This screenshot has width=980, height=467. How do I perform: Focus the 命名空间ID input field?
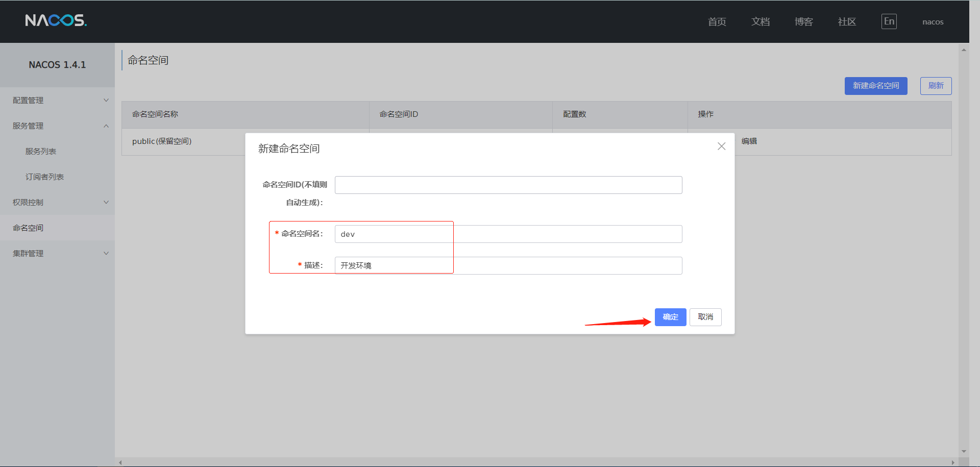tap(508, 185)
